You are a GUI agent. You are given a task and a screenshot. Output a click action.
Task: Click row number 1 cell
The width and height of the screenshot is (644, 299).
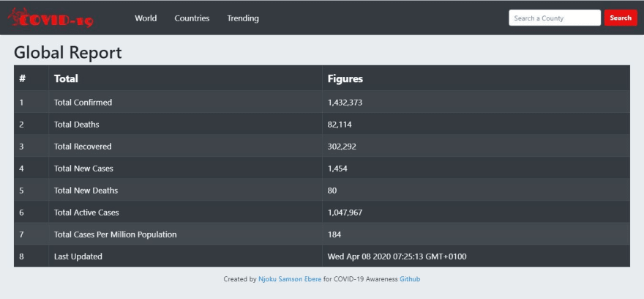click(x=31, y=103)
